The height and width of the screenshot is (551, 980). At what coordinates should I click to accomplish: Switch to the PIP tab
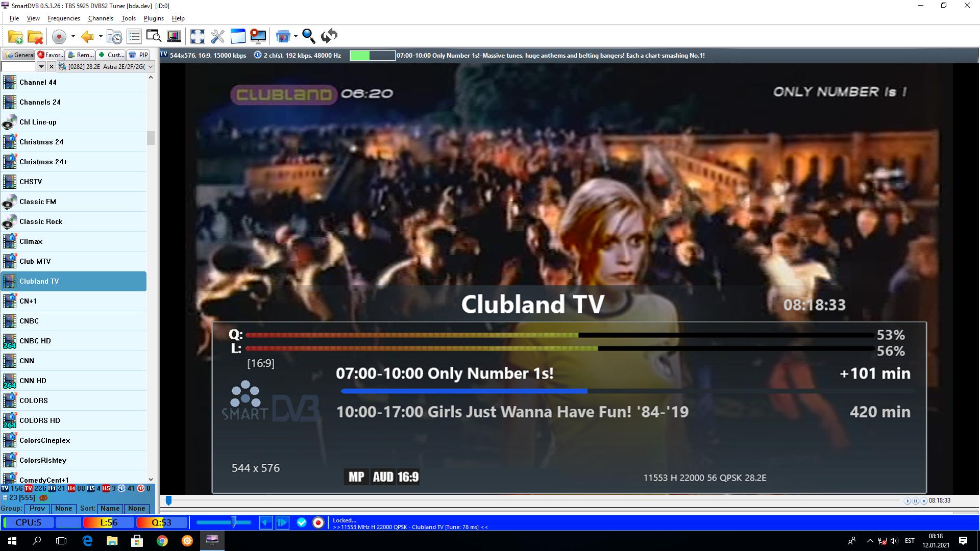pyautogui.click(x=139, y=55)
